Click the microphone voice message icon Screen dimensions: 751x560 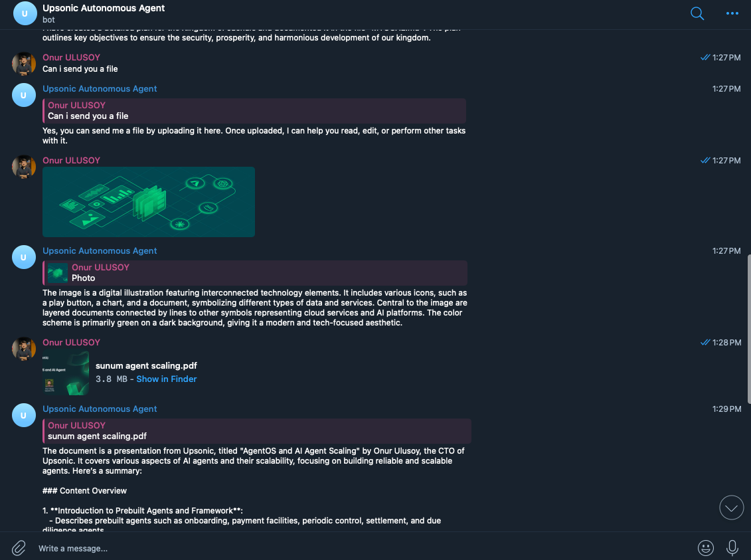point(732,547)
